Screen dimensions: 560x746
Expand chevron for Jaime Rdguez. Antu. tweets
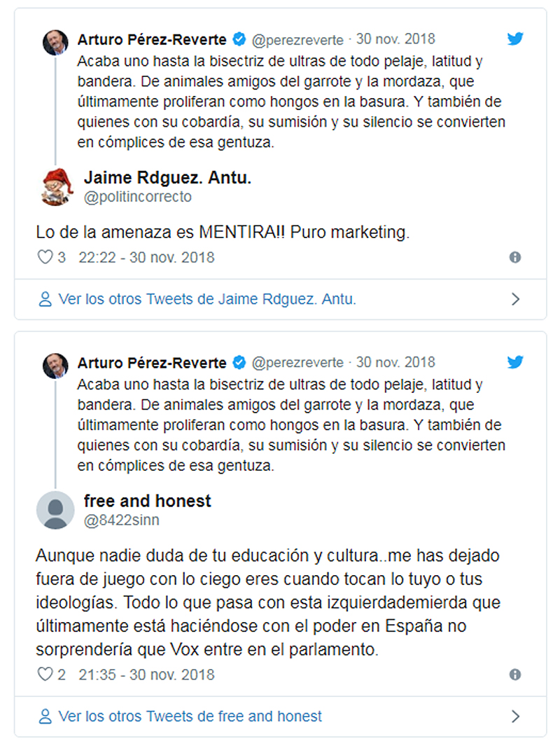click(515, 299)
